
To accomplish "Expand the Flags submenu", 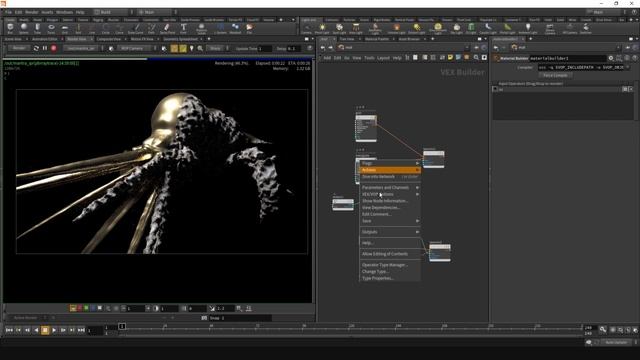I will [390, 163].
